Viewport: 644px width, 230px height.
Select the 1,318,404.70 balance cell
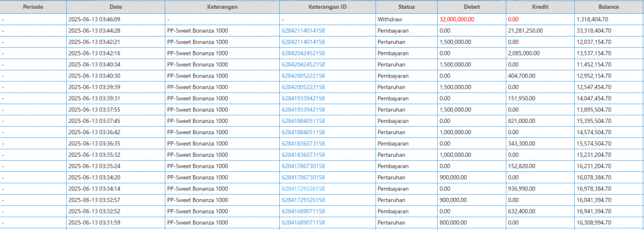coord(609,20)
